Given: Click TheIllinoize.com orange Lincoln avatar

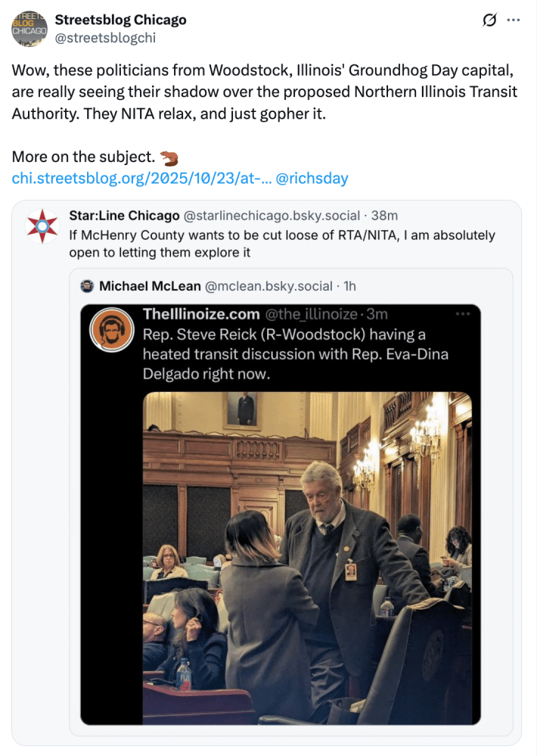Looking at the screenshot, I should pyautogui.click(x=108, y=331).
